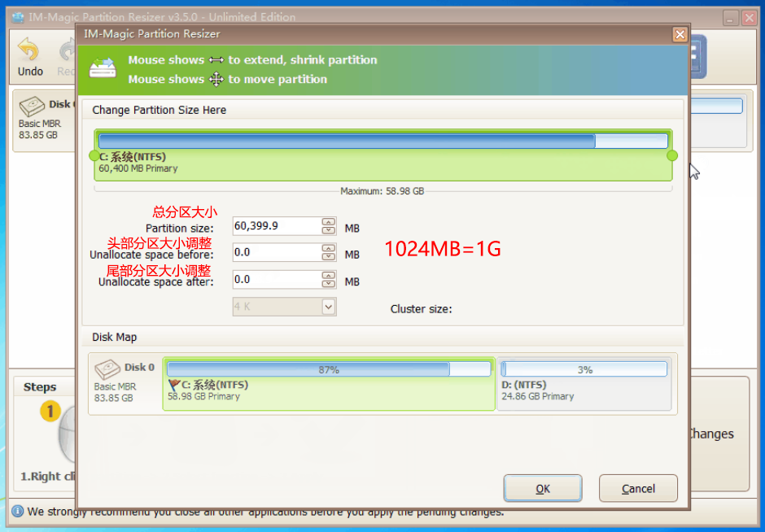Click the "Cluster size:" label

pyautogui.click(x=421, y=309)
